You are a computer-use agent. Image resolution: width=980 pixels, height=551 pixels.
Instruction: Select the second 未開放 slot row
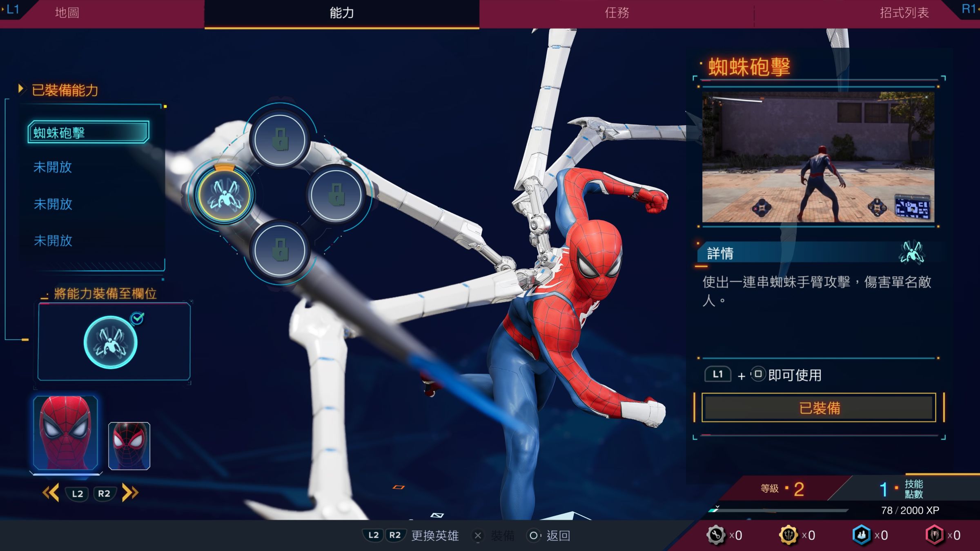[x=53, y=204]
